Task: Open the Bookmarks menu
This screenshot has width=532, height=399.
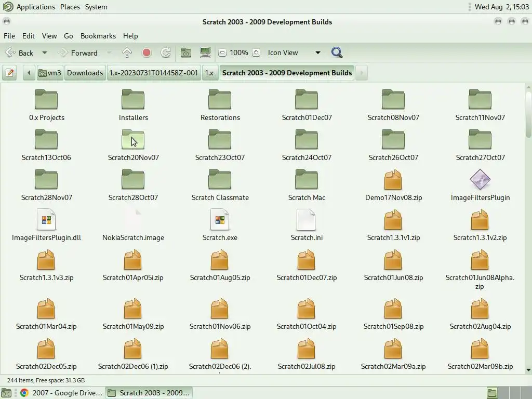Action: pyautogui.click(x=98, y=36)
